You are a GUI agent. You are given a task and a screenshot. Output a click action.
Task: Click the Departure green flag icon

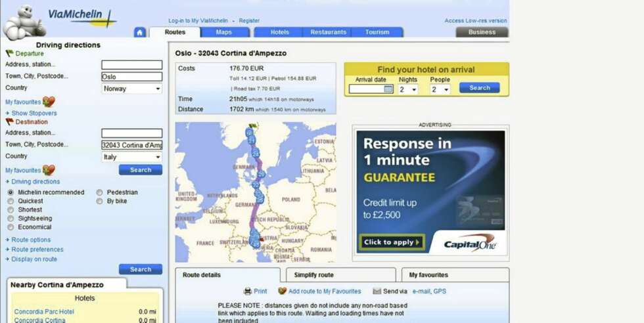coord(9,53)
